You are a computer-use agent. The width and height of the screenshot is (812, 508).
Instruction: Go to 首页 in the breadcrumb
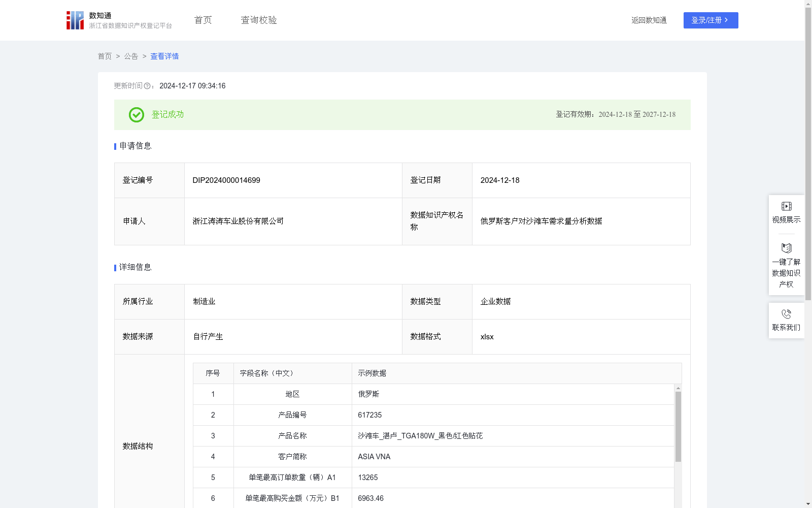click(x=105, y=56)
